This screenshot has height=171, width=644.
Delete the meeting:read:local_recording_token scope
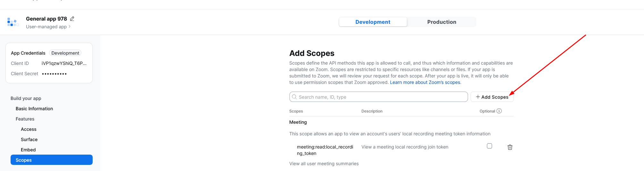click(510, 147)
